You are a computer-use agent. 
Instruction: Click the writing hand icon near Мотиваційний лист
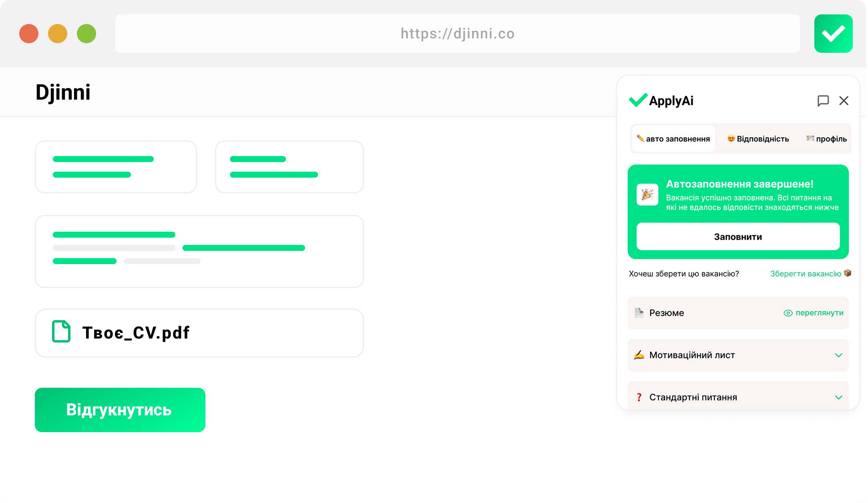[639, 355]
